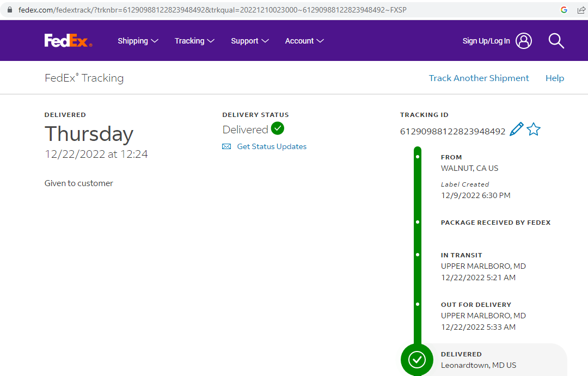The width and height of the screenshot is (588, 376).
Task: Click the FedEx logo
Action: click(68, 41)
